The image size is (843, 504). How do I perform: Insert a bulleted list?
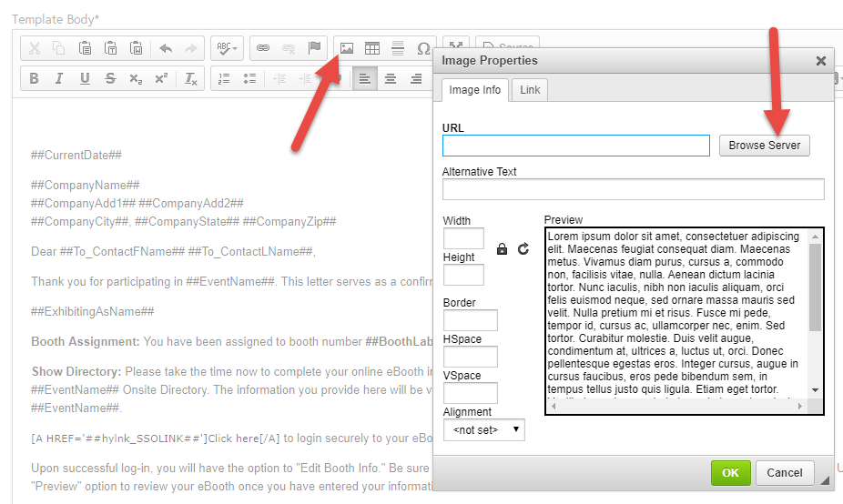point(249,79)
